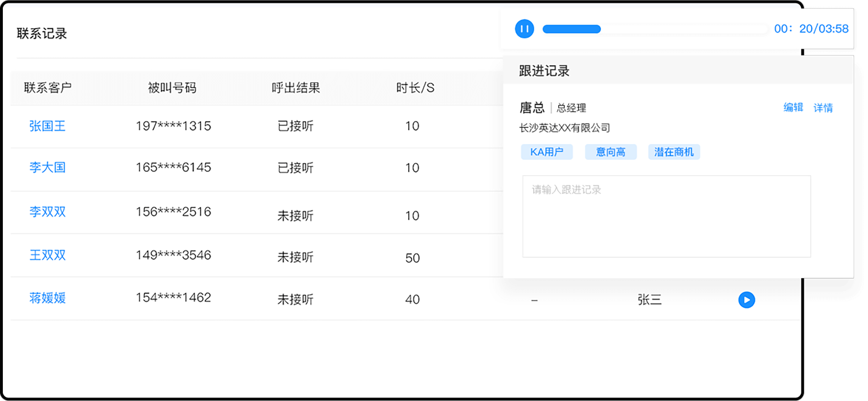Click duration 10 in the 张国王 row

point(412,126)
